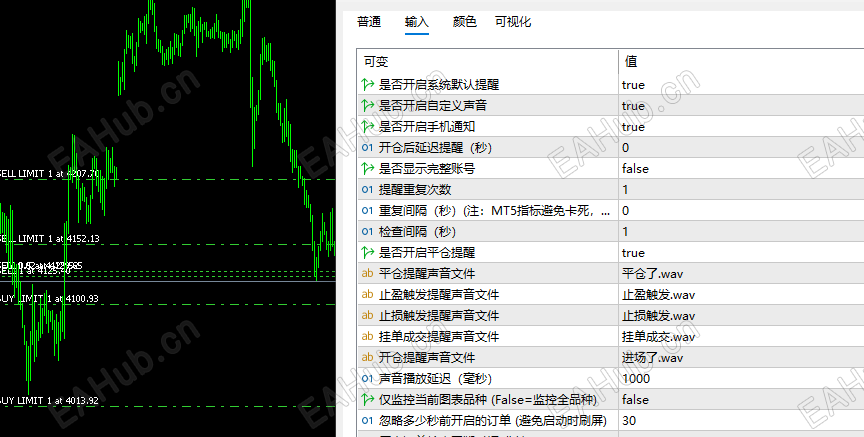Select the 声音播放延迟（毫秒）row label
The height and width of the screenshot is (437, 864).
435,379
